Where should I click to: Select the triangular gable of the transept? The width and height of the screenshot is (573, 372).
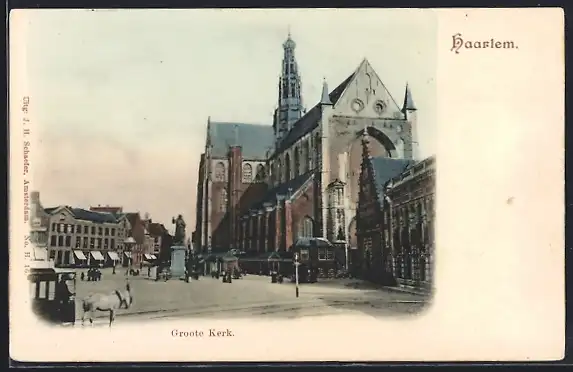(x=365, y=91)
